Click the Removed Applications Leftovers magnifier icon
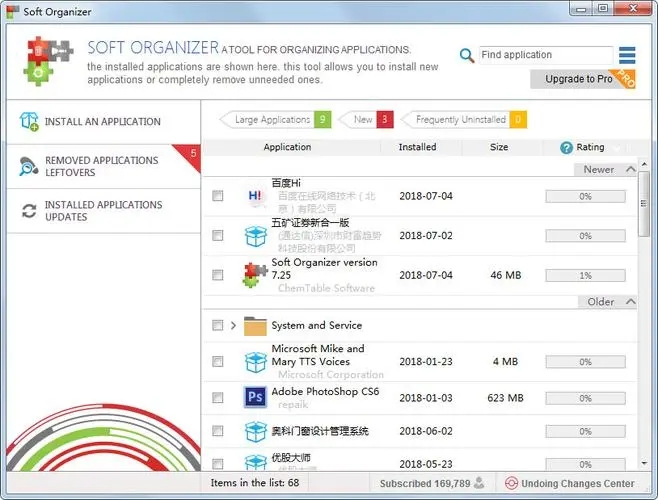658x500 pixels. pyautogui.click(x=29, y=166)
